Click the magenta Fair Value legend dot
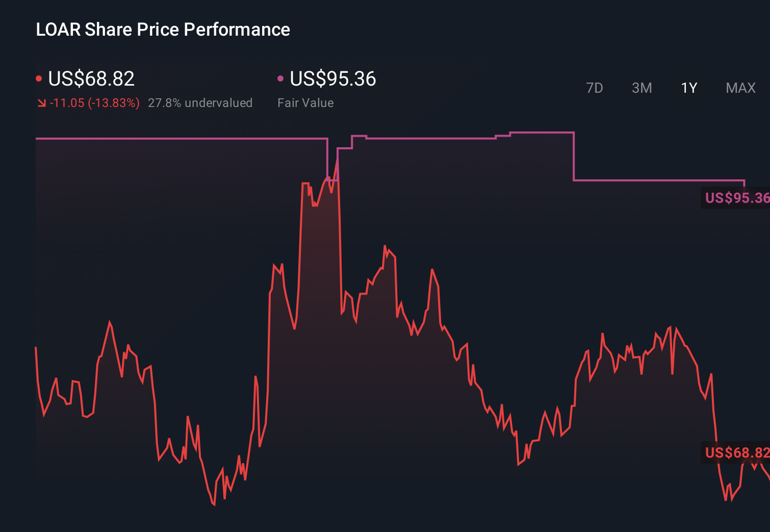Image resolution: width=770 pixels, height=532 pixels. coord(280,78)
